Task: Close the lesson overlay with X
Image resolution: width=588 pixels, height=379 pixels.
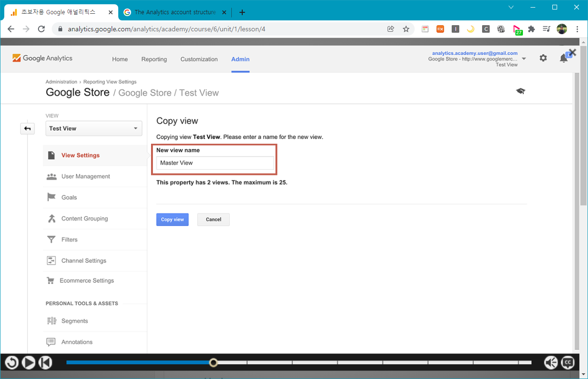Action: pos(572,53)
